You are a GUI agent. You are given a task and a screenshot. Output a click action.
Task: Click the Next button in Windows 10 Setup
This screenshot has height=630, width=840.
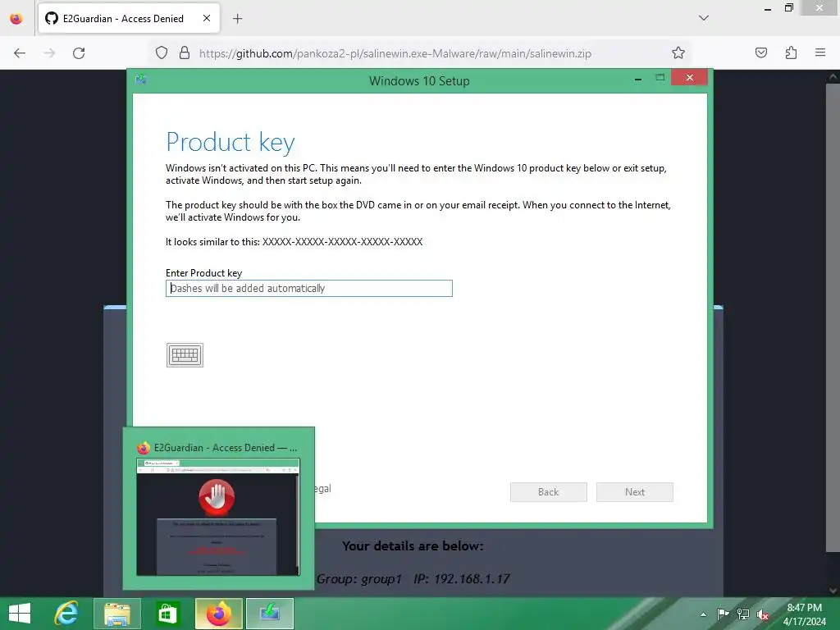[635, 492]
